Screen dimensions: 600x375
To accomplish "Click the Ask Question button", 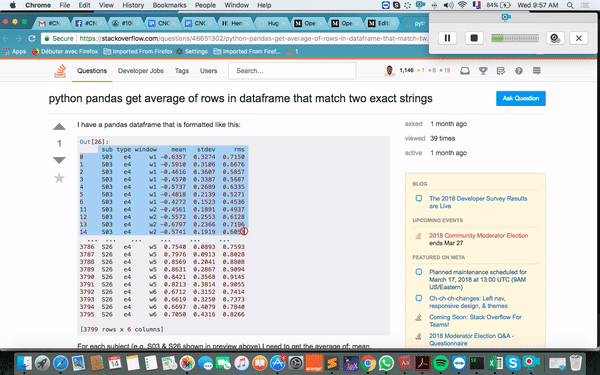I will point(521,98).
